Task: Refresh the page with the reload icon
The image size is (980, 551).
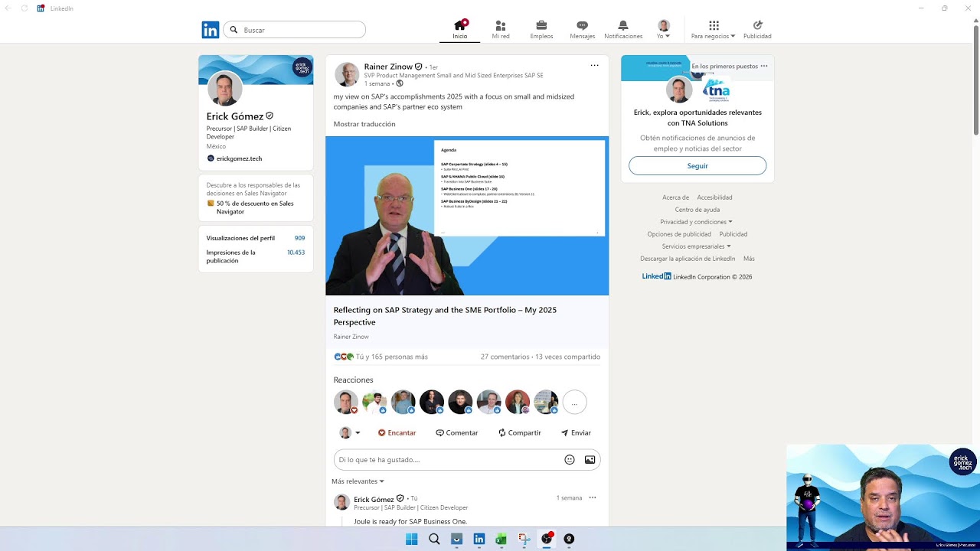Action: click(24, 8)
